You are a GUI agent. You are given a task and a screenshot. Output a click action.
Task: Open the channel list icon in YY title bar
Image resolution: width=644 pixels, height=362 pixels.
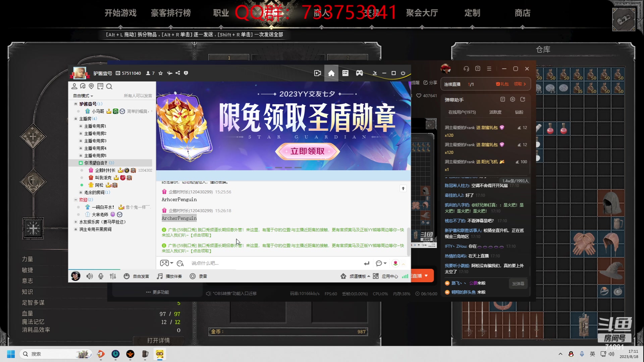(x=345, y=73)
